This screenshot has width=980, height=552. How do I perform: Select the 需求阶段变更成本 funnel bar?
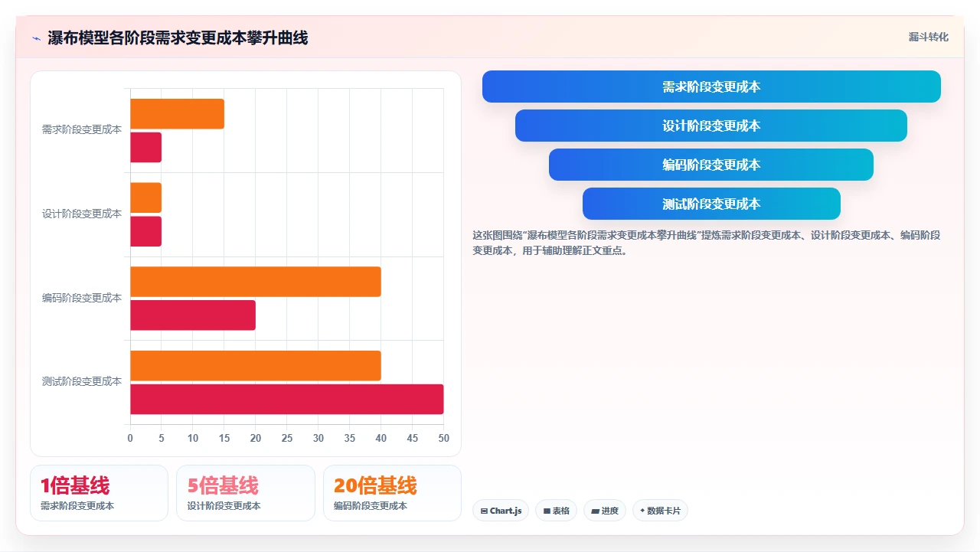point(711,87)
